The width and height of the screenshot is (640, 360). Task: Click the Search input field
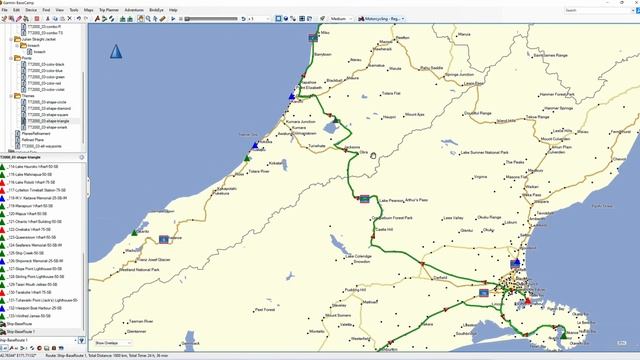coord(598,10)
